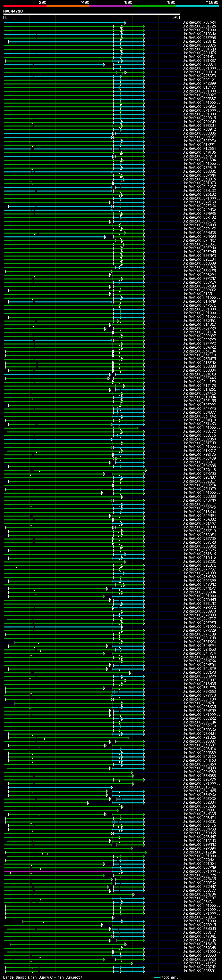The image size is (222, 980).
Task: Click the red 20% identity legend segment
Action: click(x=25, y=6)
